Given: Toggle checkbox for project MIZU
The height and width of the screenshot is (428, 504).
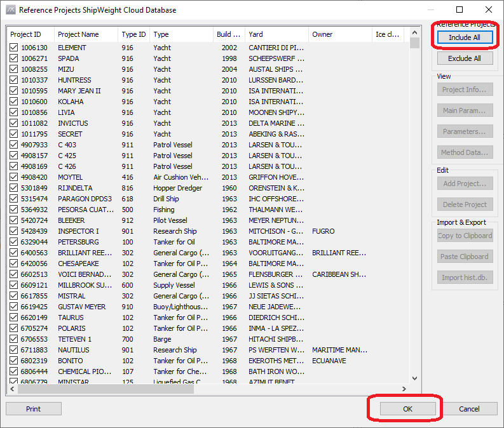Looking at the screenshot, I should (13, 69).
